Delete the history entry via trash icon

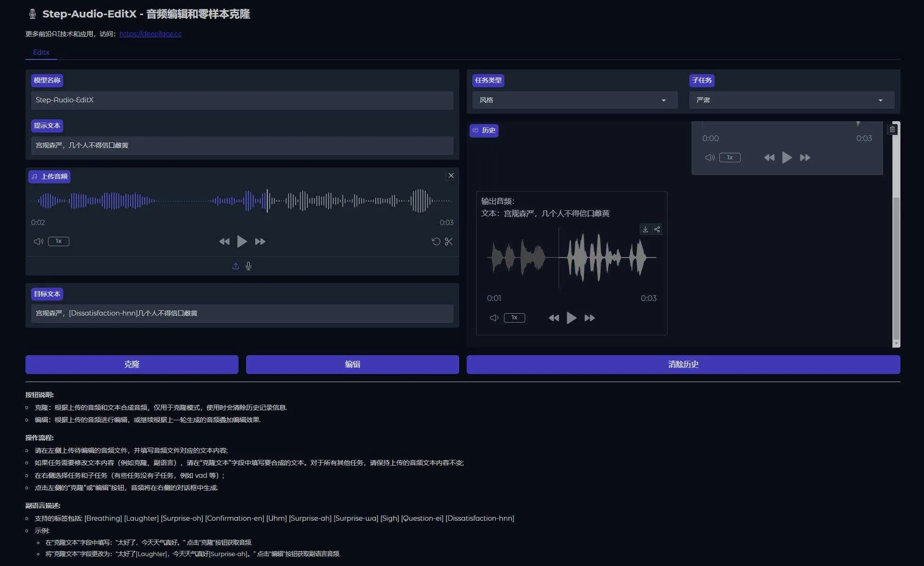892,129
